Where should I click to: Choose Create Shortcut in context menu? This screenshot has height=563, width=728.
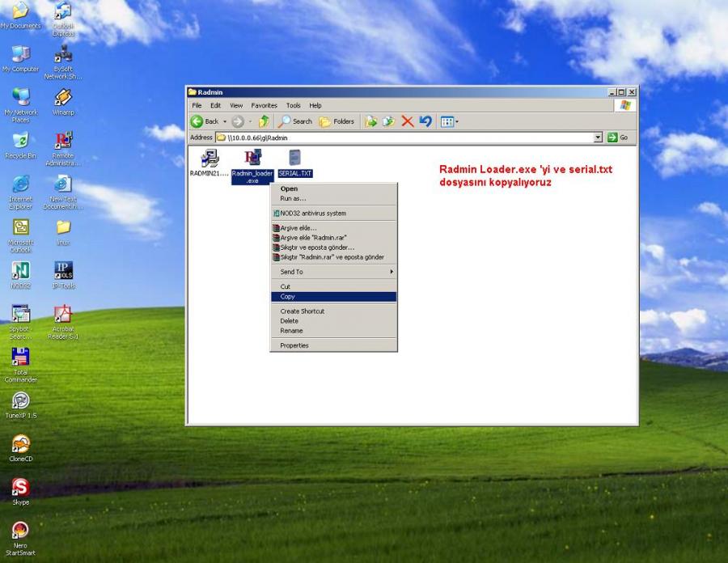(x=333, y=311)
